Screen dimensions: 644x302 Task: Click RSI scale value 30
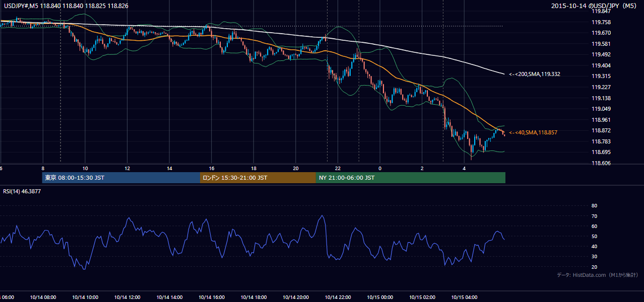coord(594,256)
